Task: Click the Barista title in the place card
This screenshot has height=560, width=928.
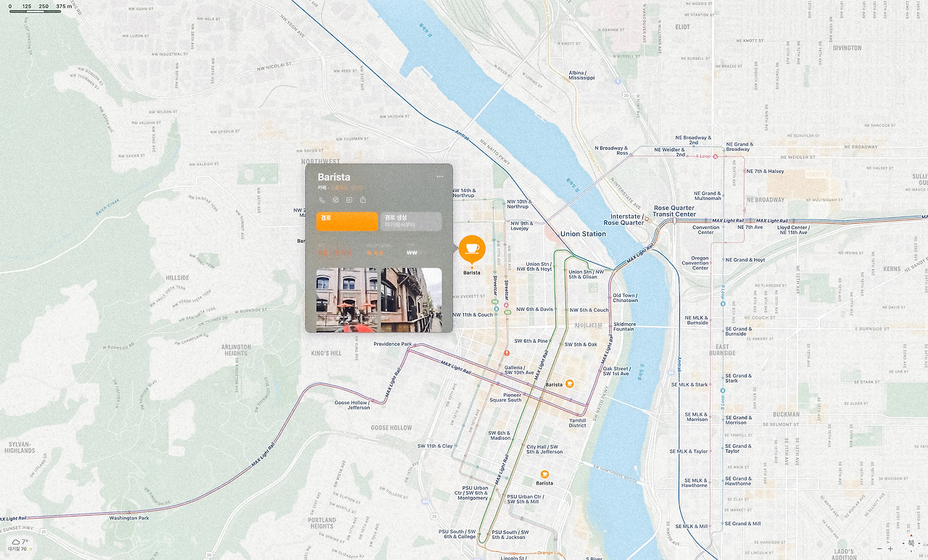Action: click(334, 177)
